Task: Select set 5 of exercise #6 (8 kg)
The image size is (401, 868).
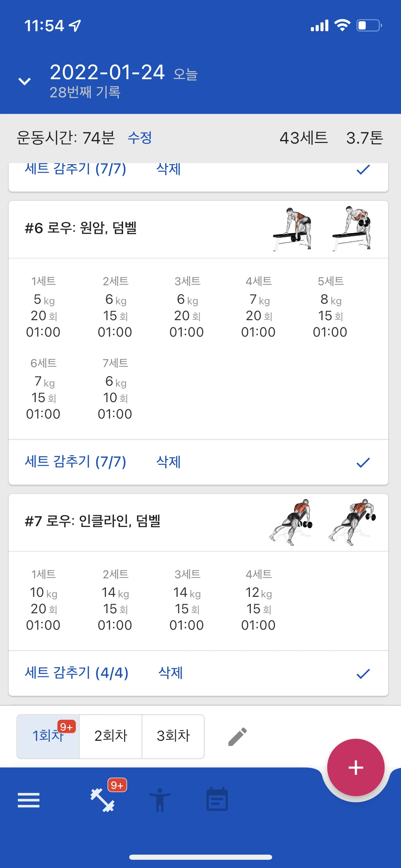Action: (330, 307)
